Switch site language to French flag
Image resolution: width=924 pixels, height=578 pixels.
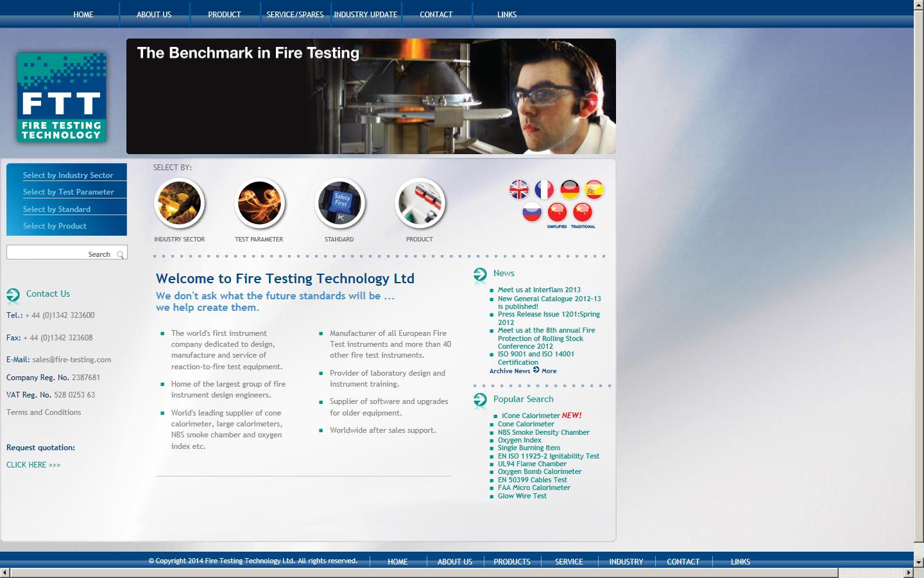click(x=544, y=189)
